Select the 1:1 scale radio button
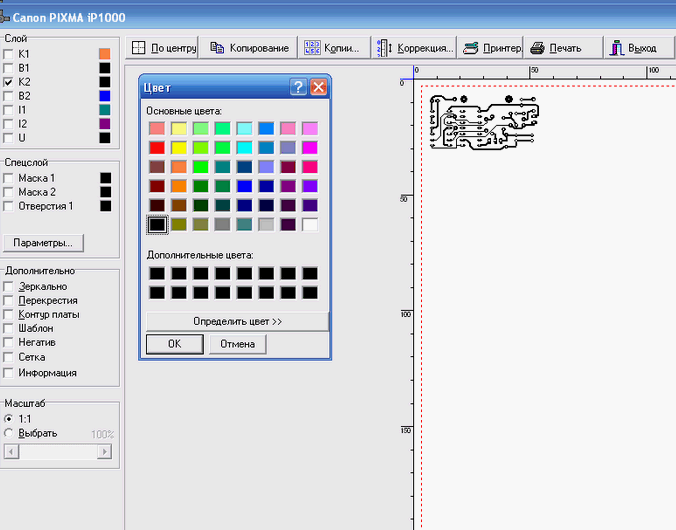The width and height of the screenshot is (676, 530). (8, 419)
